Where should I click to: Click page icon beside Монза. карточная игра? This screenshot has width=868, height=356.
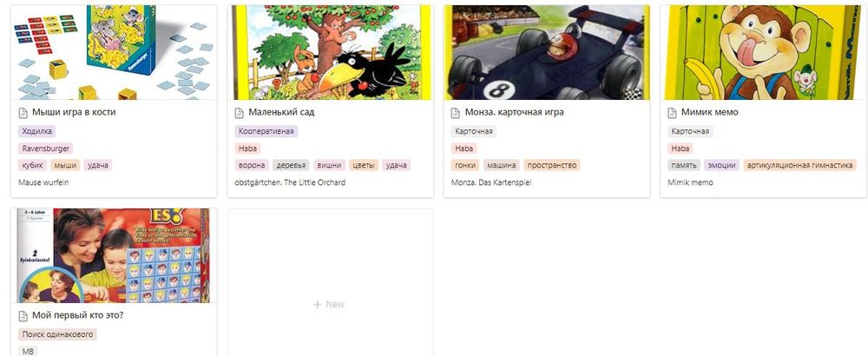[x=455, y=113]
